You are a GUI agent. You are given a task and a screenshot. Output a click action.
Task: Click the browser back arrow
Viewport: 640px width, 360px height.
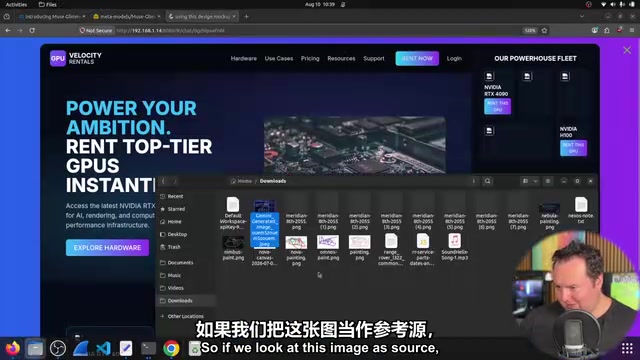pos(8,30)
